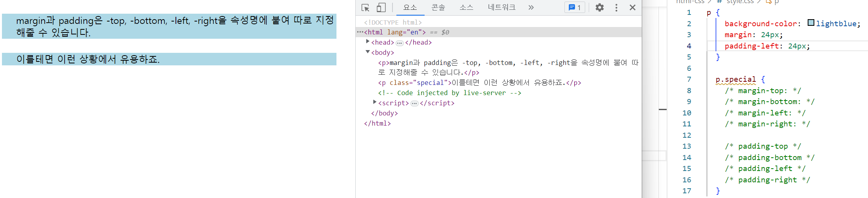Activate the inspect element picker icon

coord(365,7)
